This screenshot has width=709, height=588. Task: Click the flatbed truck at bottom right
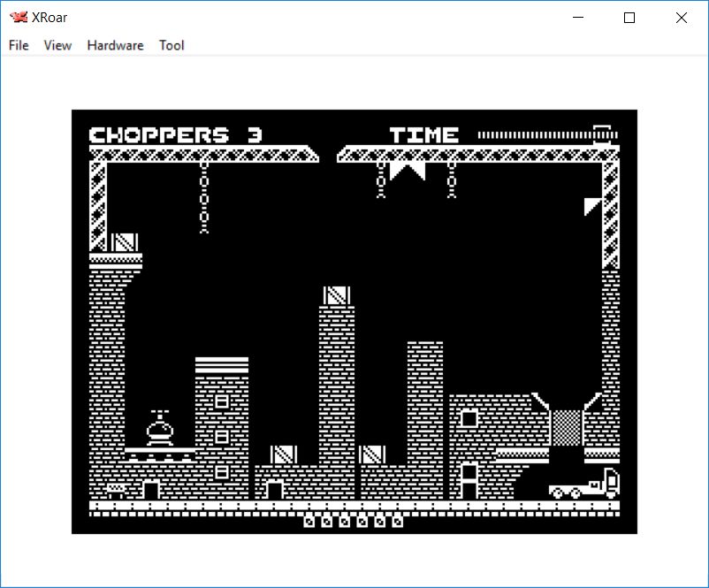[x=583, y=485]
